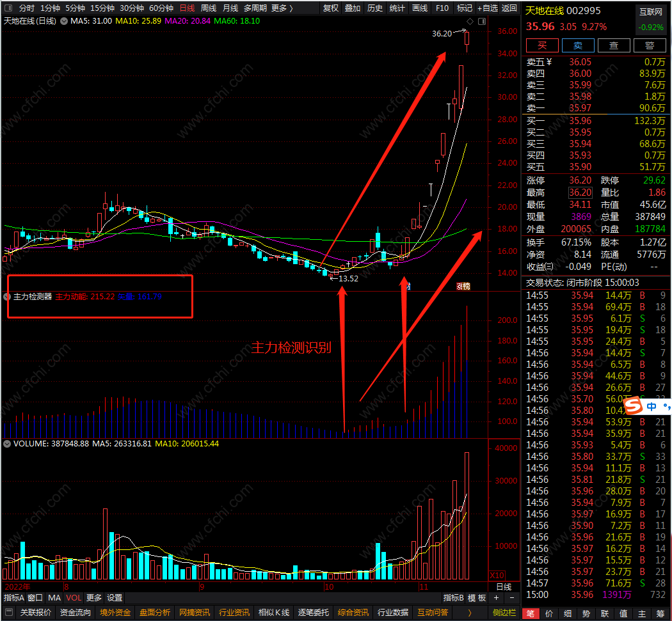The height and width of the screenshot is (621, 672).
Task: Click the blue 卖 sell button
Action: (x=578, y=45)
